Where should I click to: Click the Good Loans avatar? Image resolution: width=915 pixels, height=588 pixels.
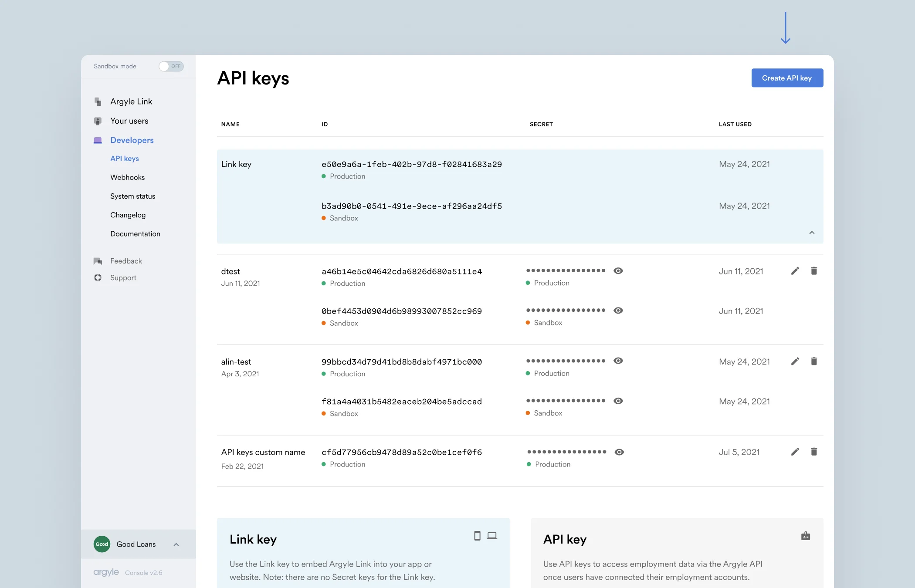102,544
